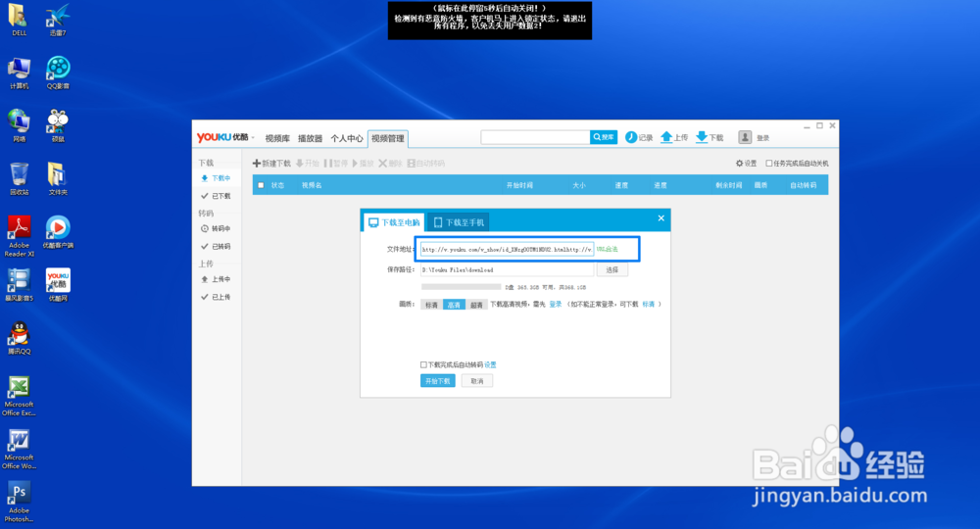
Task: Select 下载中 in the sidebar
Action: 217,178
